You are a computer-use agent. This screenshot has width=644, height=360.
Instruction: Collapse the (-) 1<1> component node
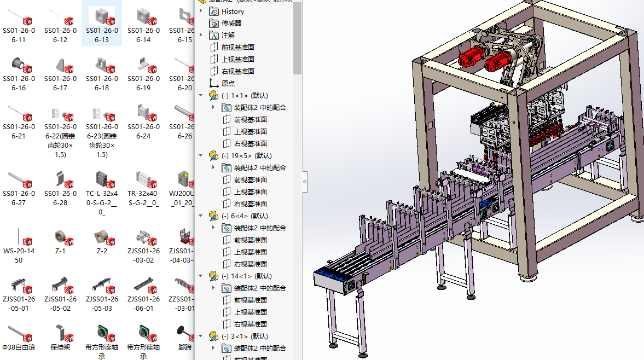(x=201, y=95)
